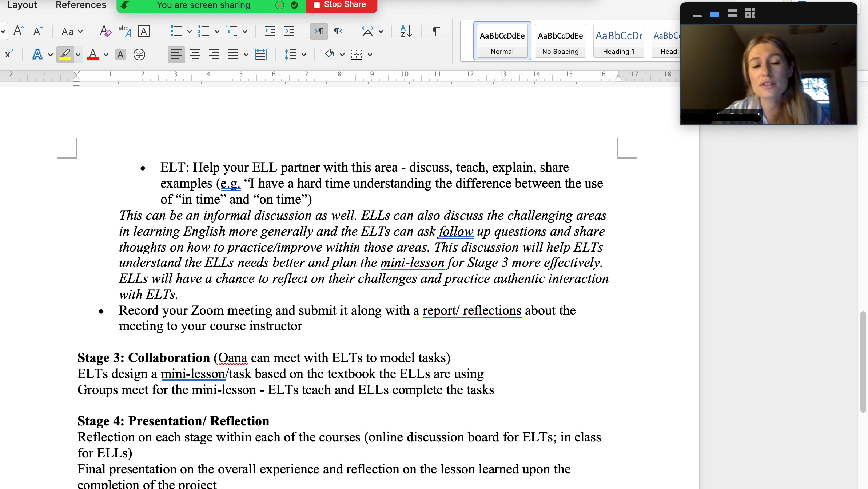Toggle character shading
The image size is (868, 489).
pyautogui.click(x=120, y=55)
